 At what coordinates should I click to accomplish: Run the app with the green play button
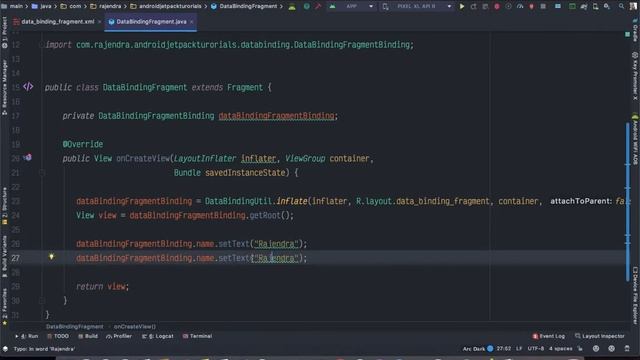(x=462, y=7)
